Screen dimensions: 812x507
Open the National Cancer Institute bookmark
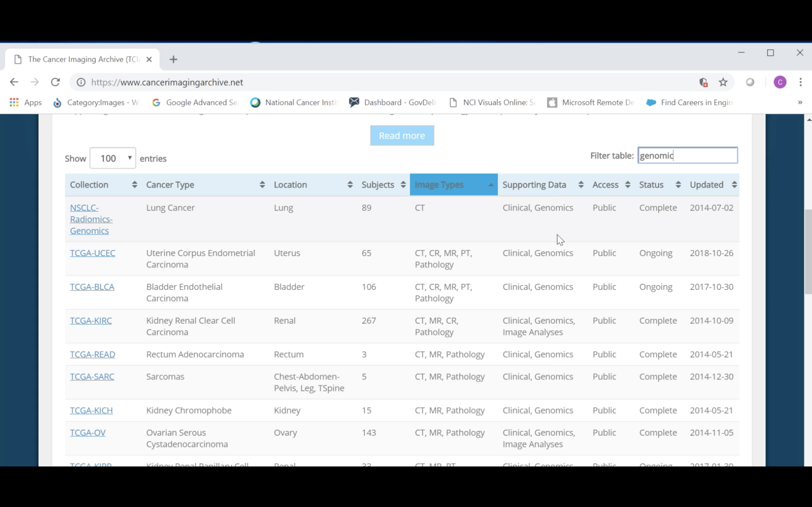pos(294,102)
